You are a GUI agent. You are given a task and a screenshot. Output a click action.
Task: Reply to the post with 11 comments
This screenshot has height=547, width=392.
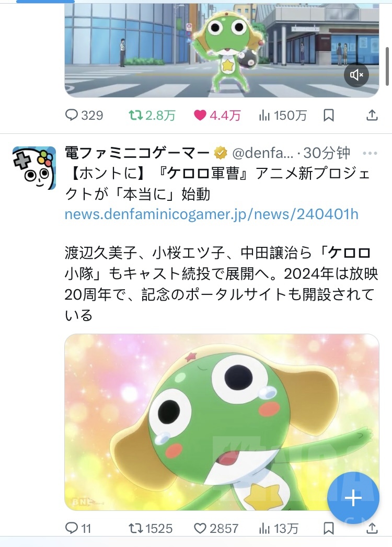pos(78,528)
